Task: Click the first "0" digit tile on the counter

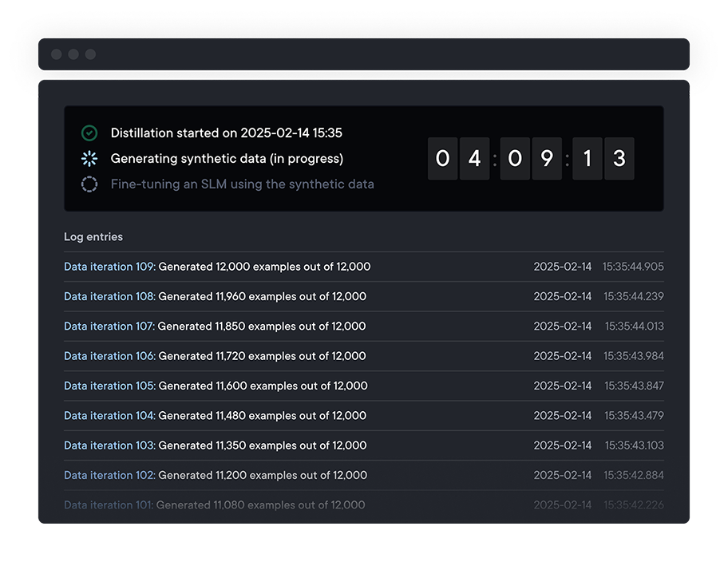Action: [x=443, y=158]
